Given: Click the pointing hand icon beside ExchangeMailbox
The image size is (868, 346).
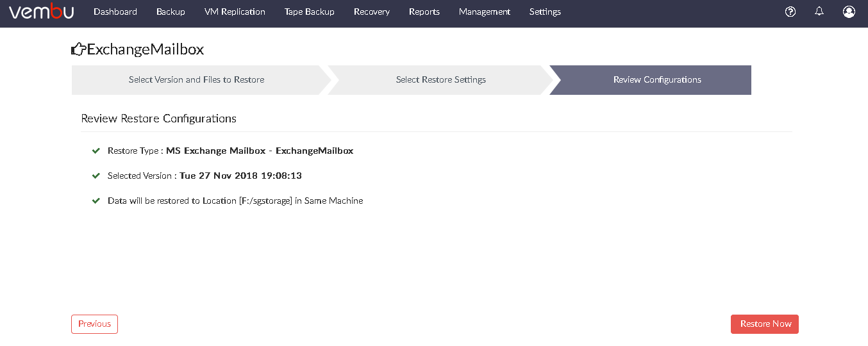Looking at the screenshot, I should [x=78, y=49].
